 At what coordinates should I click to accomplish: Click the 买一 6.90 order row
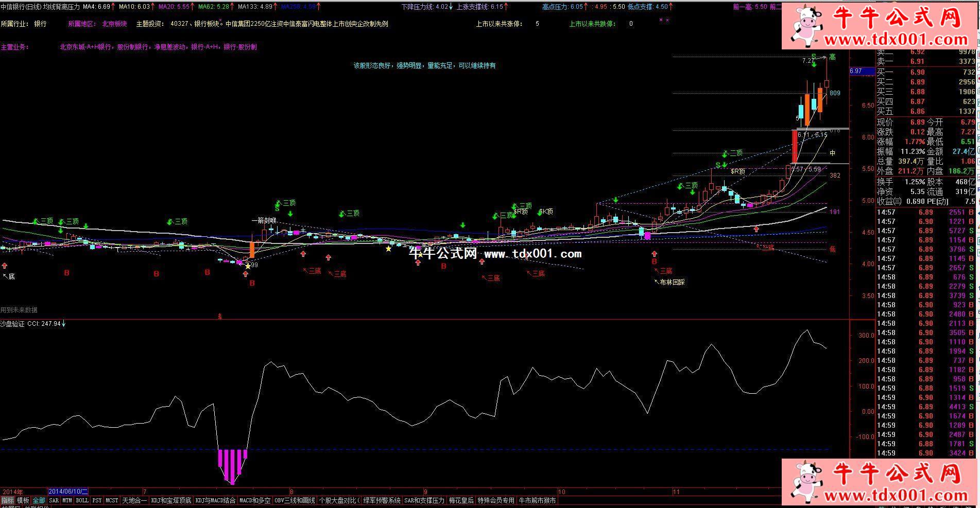926,72
